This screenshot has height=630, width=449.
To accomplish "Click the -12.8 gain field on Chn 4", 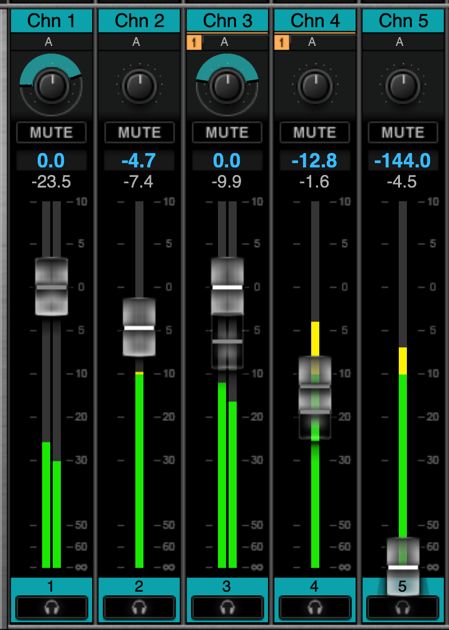I will [314, 160].
